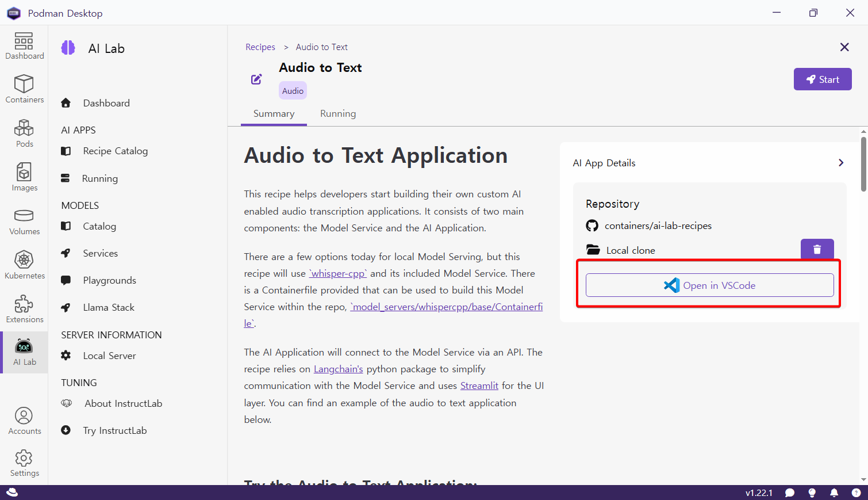Delete local clone with trash icon
This screenshot has height=500, width=868.
coord(817,250)
